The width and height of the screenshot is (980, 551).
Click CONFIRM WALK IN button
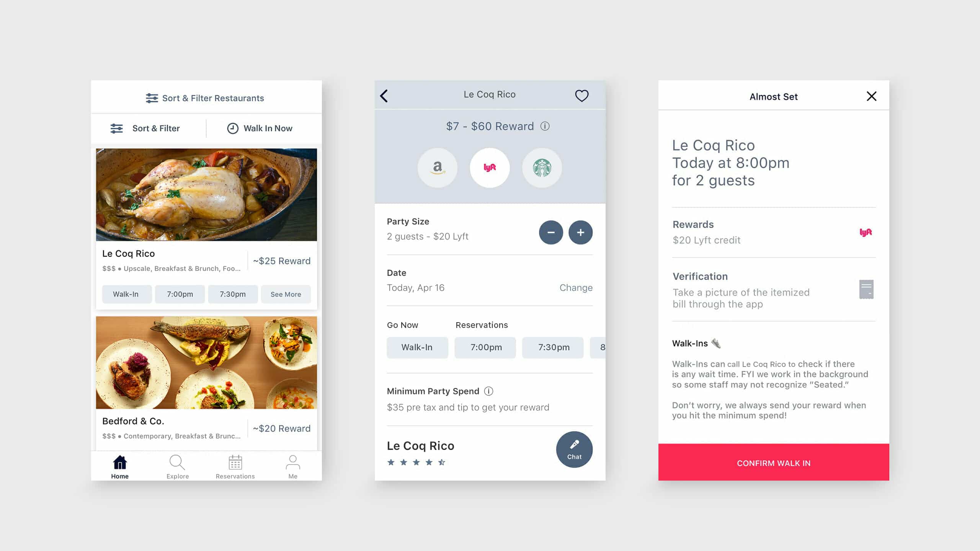[x=773, y=462]
